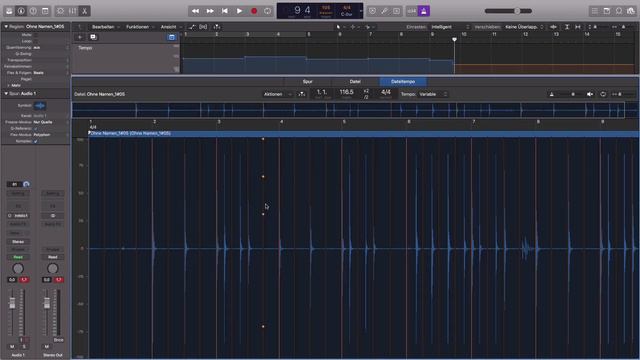640x360 pixels.
Task: Toggle the purple Metronome button
Action: click(424, 11)
